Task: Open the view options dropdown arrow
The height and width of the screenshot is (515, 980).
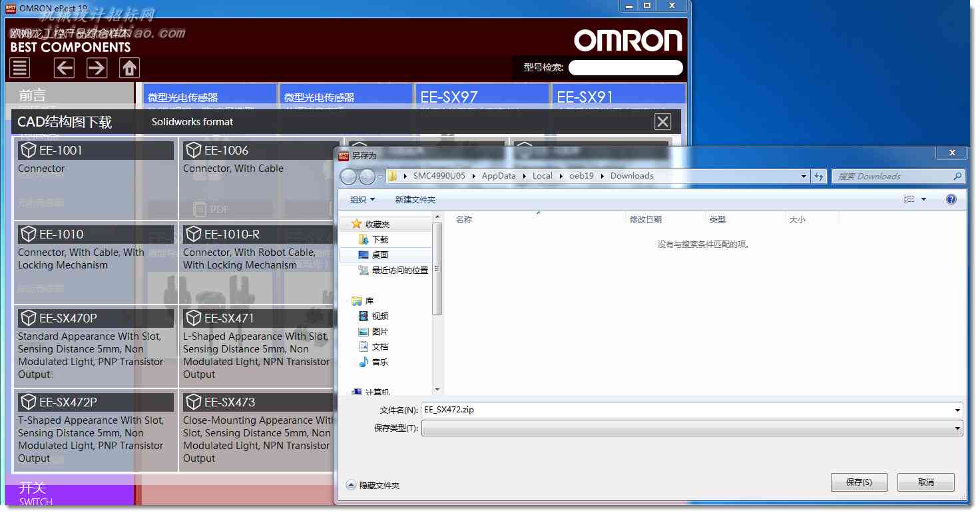Action: (923, 199)
